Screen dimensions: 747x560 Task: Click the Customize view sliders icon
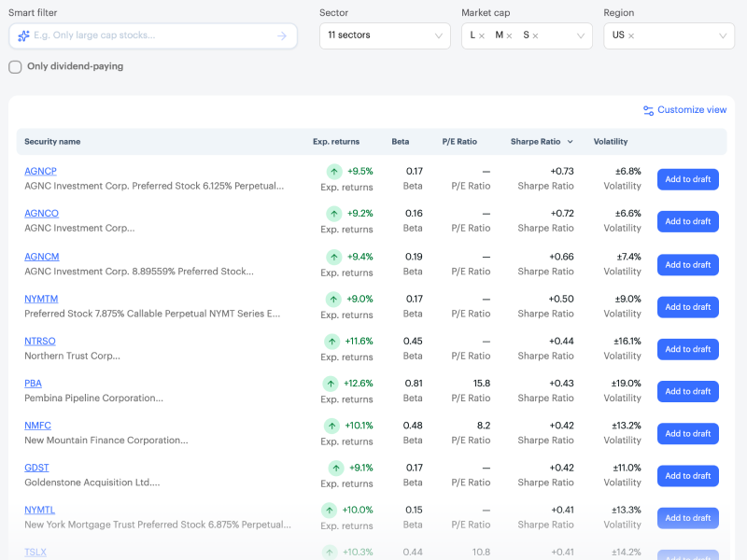648,110
